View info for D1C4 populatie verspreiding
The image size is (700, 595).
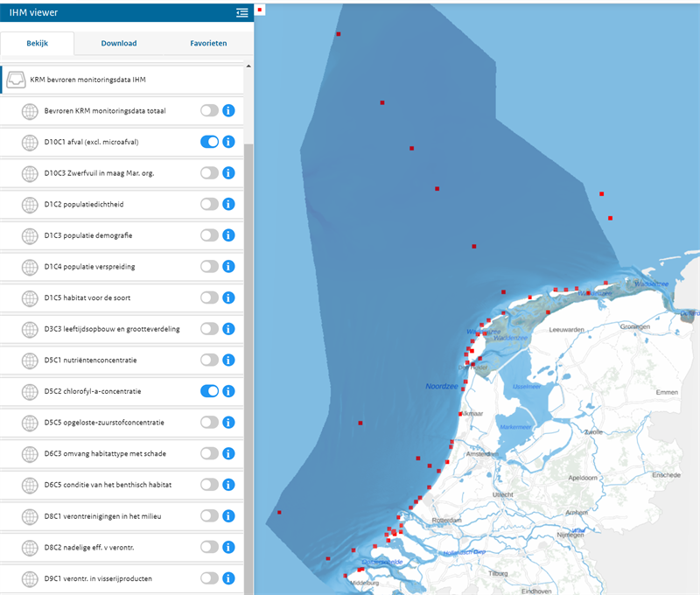click(x=228, y=267)
